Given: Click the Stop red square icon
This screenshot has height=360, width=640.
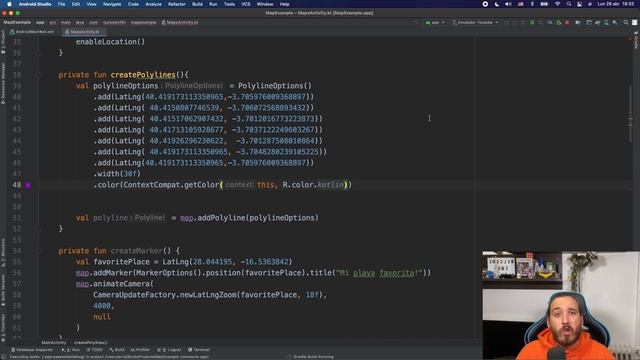Looking at the screenshot, I should (x=567, y=22).
